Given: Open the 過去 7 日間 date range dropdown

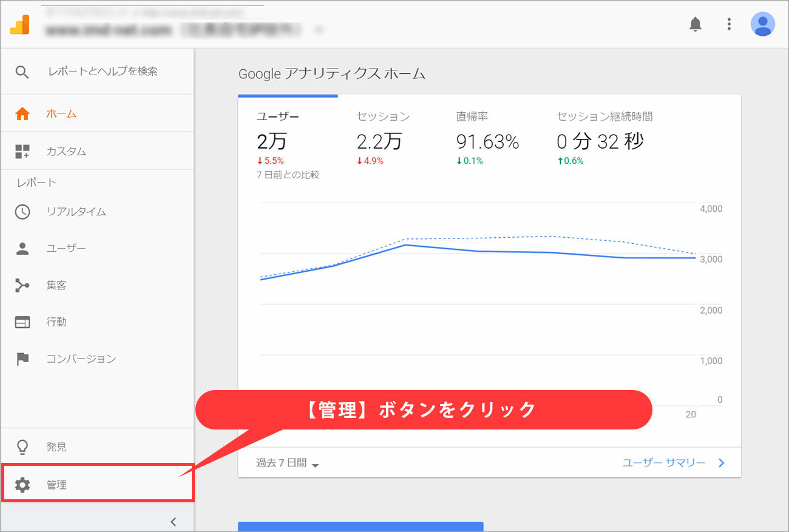Looking at the screenshot, I should tap(288, 463).
